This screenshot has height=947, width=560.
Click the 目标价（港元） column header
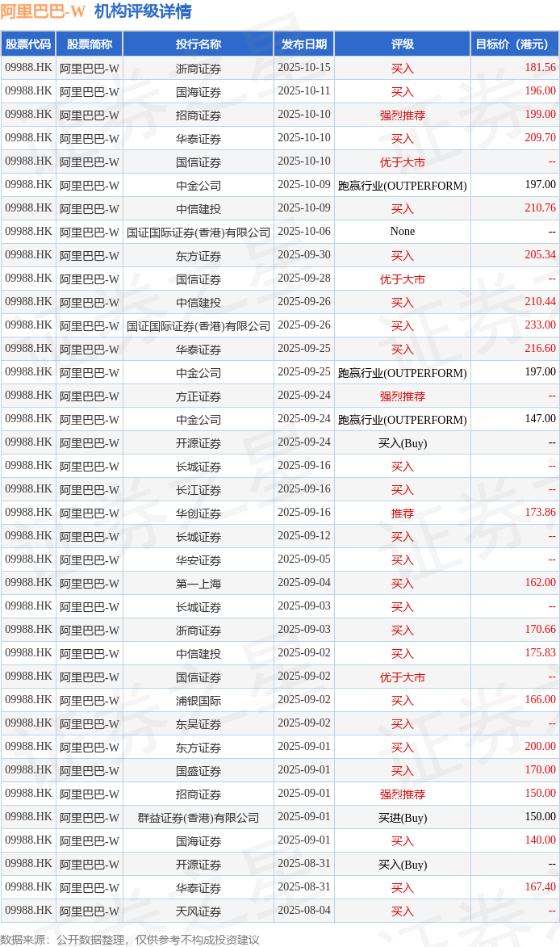(x=515, y=44)
